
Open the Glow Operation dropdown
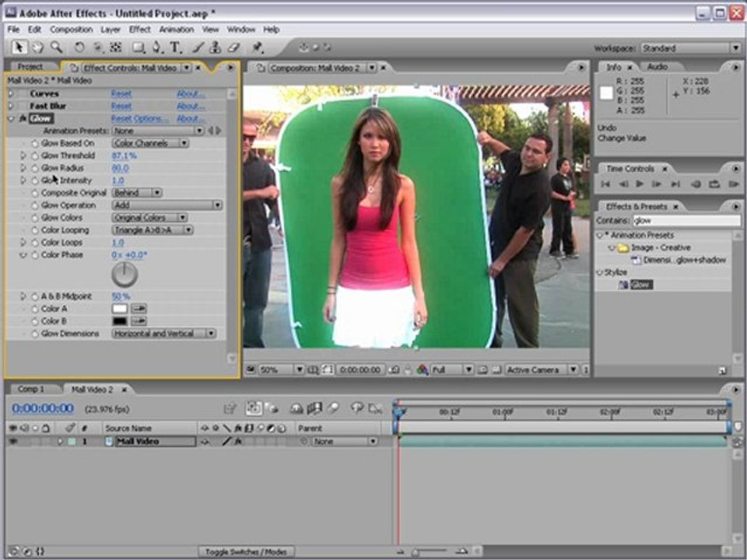[167, 205]
